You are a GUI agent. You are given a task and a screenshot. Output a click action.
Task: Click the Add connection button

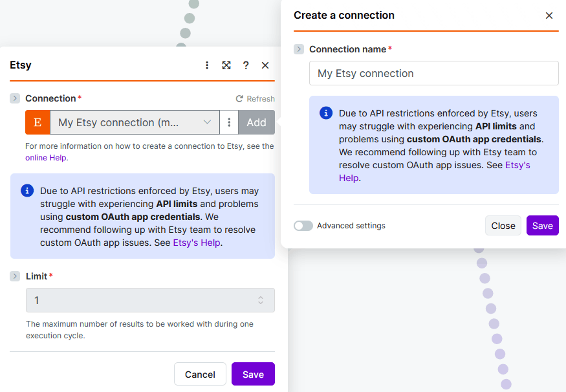point(257,122)
